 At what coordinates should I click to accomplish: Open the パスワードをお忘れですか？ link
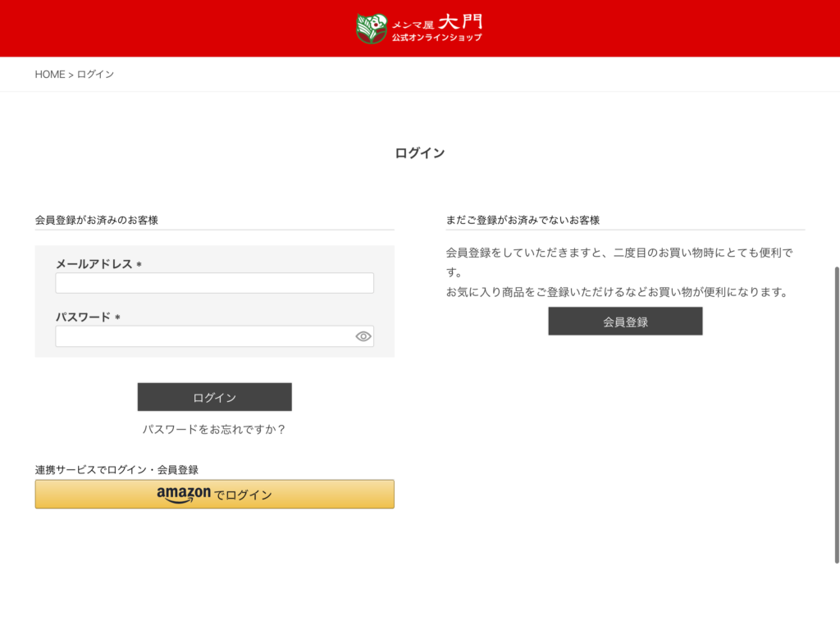214,429
